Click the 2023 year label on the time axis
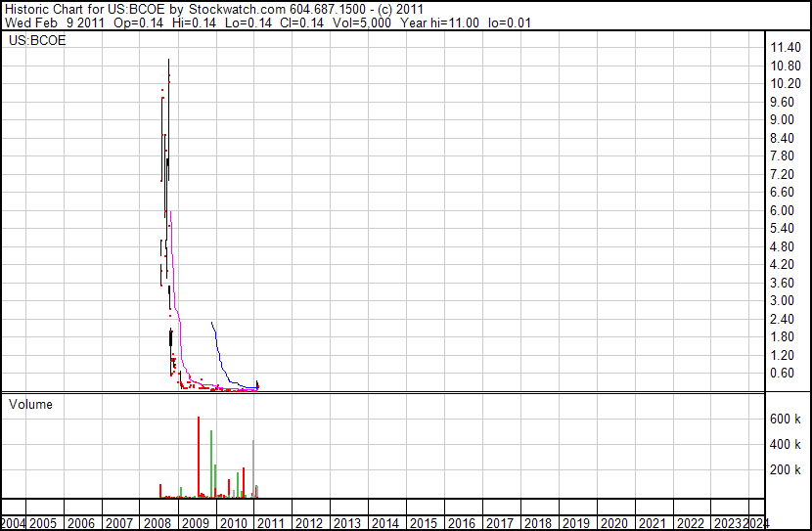Screen dimensions: 812x531 728,523
